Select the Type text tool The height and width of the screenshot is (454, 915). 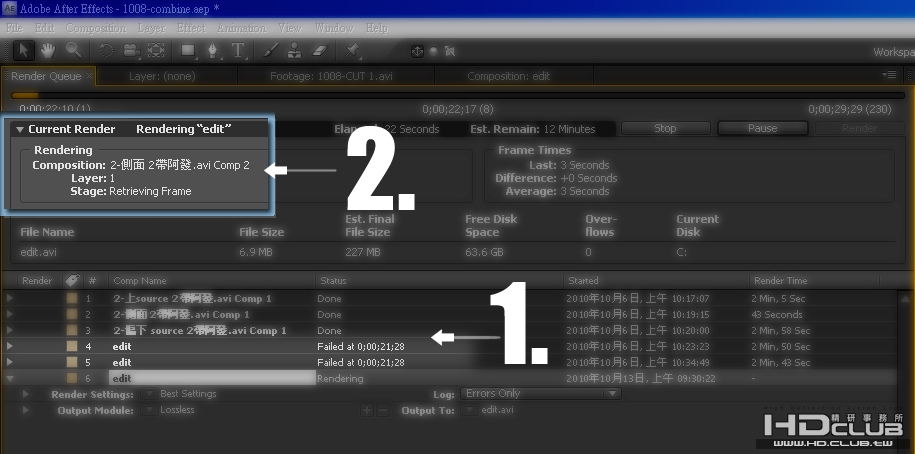[x=238, y=51]
